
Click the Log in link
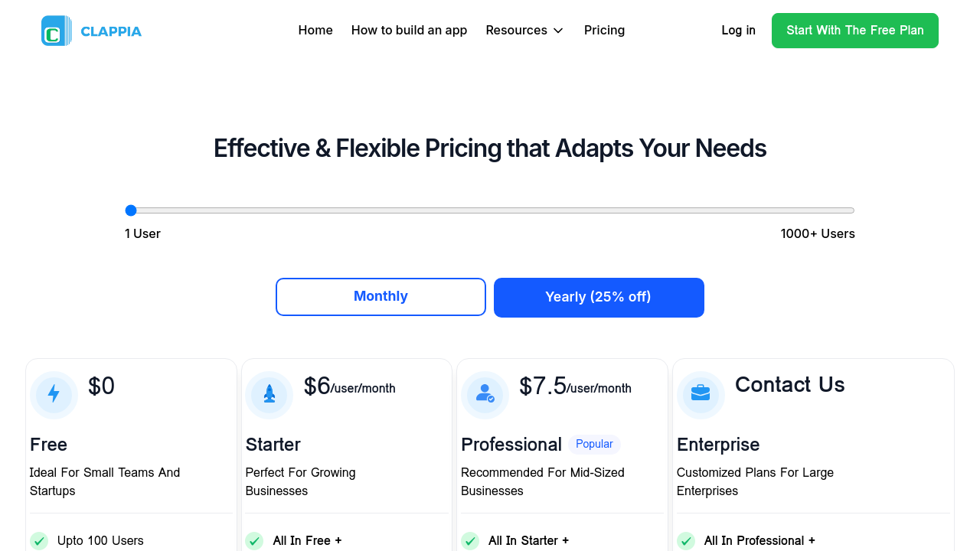click(x=738, y=31)
